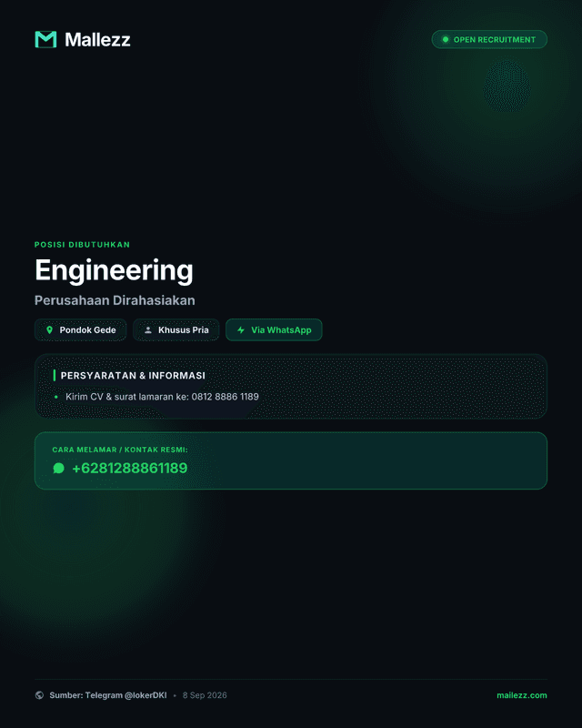Select the OPEN RECRUITMENT badge
The height and width of the screenshot is (728, 582).
coord(489,39)
